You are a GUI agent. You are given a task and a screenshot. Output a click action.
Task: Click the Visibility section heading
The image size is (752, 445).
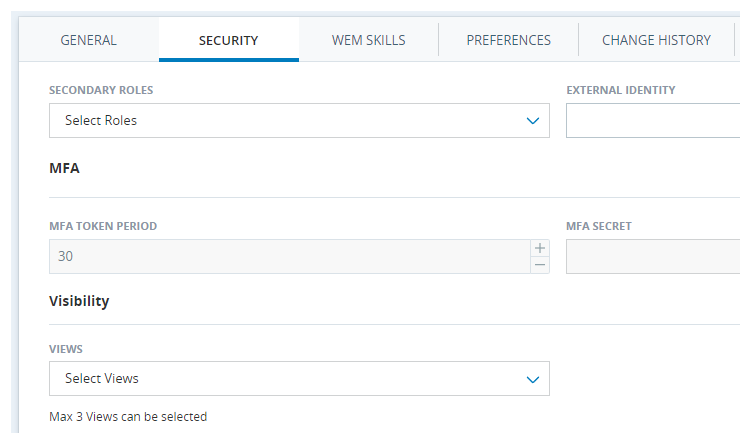(79, 301)
